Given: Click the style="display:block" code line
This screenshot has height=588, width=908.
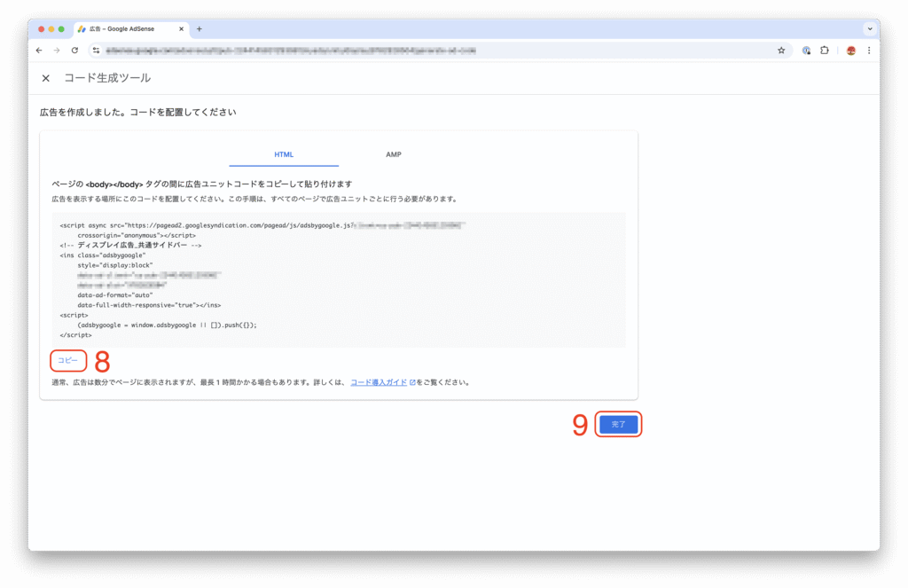Looking at the screenshot, I should pyautogui.click(x=115, y=265).
